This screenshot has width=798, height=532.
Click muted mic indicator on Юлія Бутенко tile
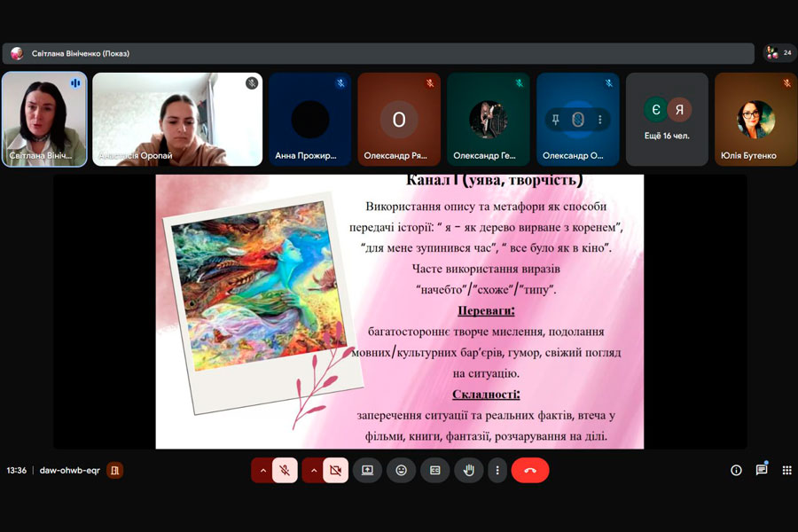pyautogui.click(x=786, y=83)
